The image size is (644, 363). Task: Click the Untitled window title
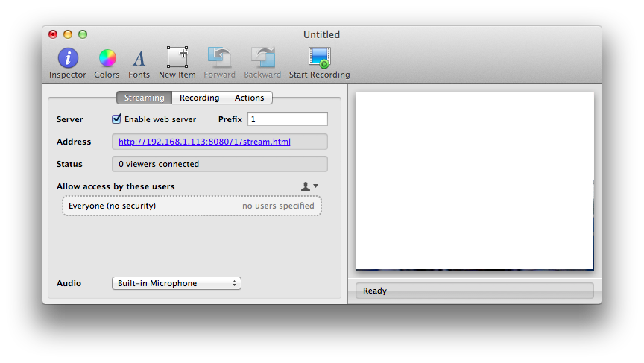tap(321, 34)
